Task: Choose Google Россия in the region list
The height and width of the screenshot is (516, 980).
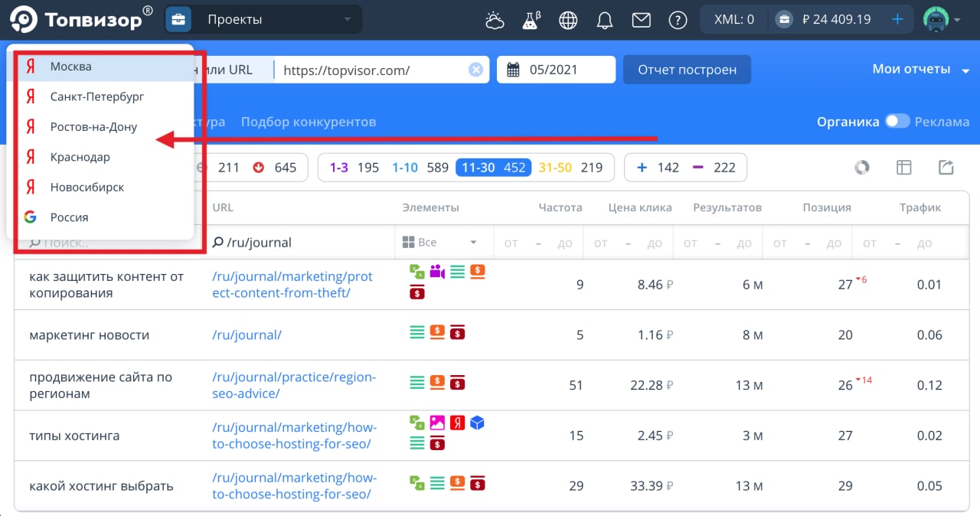Action: pyautogui.click(x=69, y=217)
